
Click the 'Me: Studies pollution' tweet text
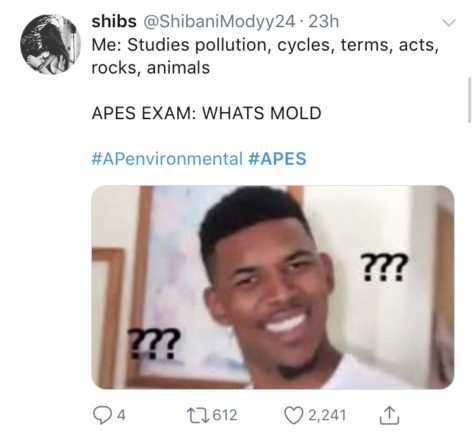265,56
